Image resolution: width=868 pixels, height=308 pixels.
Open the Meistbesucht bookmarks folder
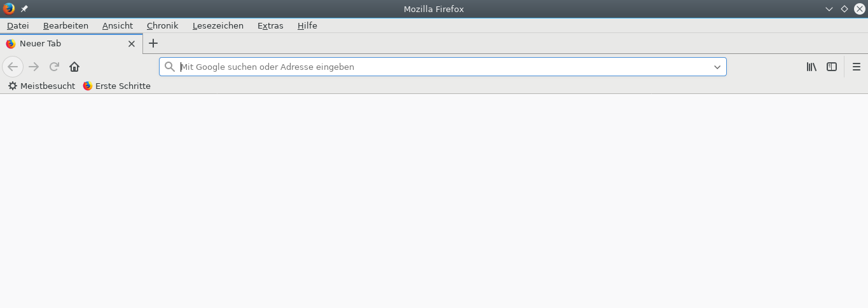41,86
